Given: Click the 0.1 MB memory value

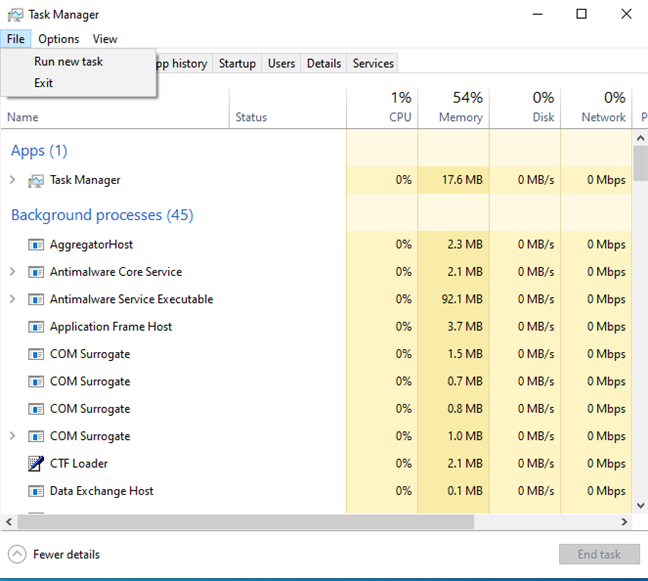Looking at the screenshot, I should [x=465, y=491].
